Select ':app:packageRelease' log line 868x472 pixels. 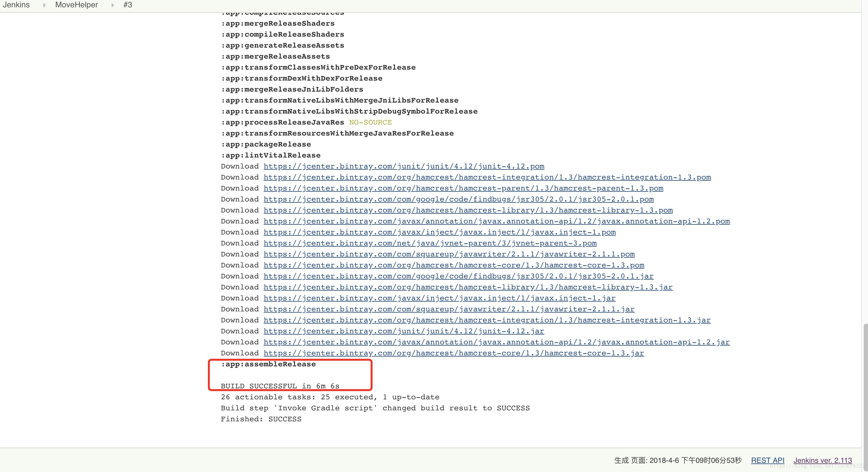(266, 144)
